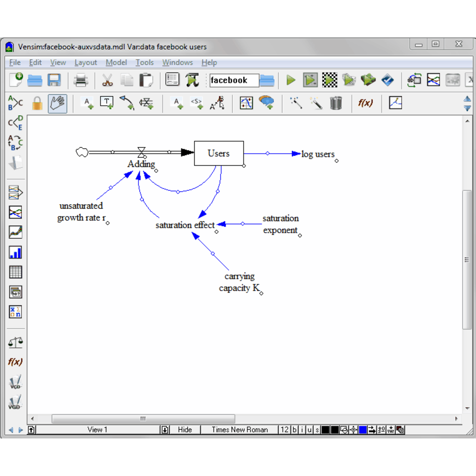Click the Hide button in status bar
Screen dimensions: 476x476
click(184, 430)
